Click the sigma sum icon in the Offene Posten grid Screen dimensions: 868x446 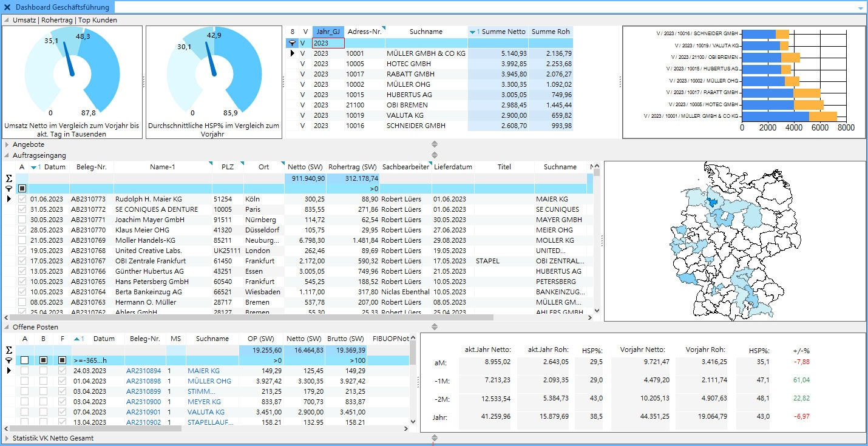[x=8, y=350]
